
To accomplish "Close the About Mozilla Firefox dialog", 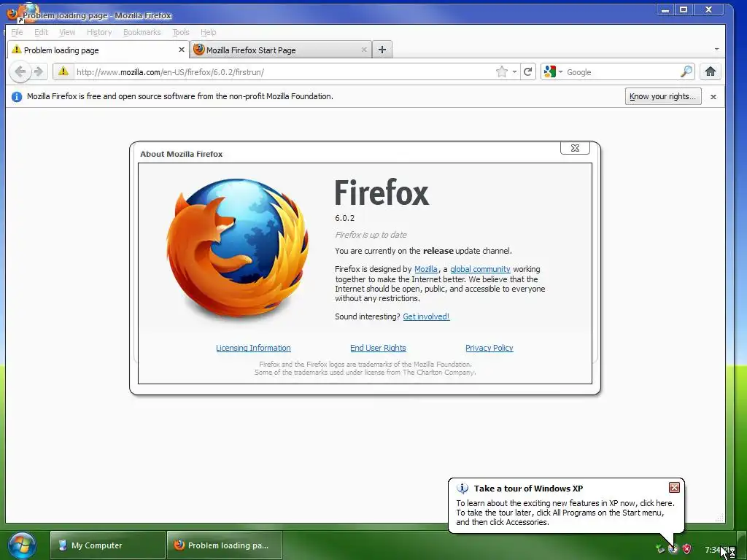I will (x=575, y=148).
